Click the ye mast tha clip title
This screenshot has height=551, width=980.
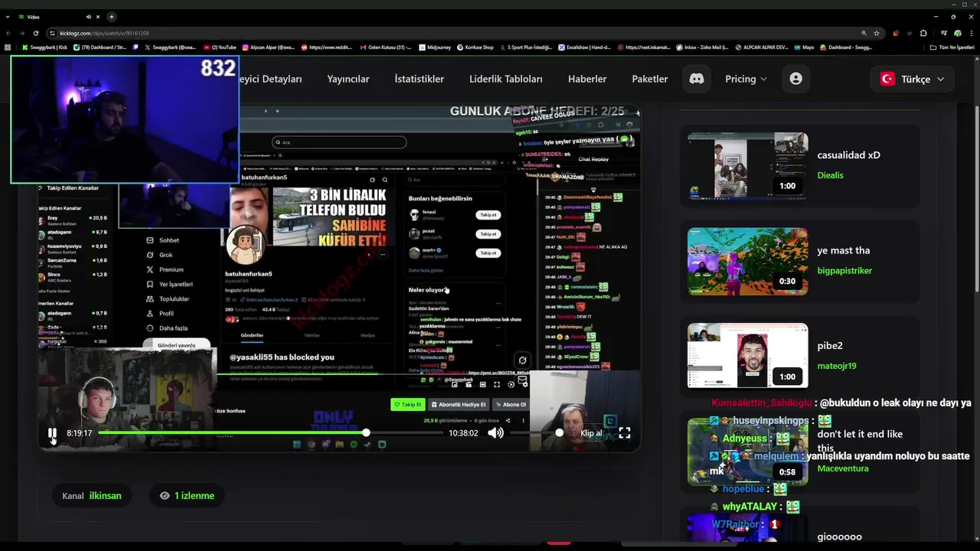pyautogui.click(x=843, y=250)
